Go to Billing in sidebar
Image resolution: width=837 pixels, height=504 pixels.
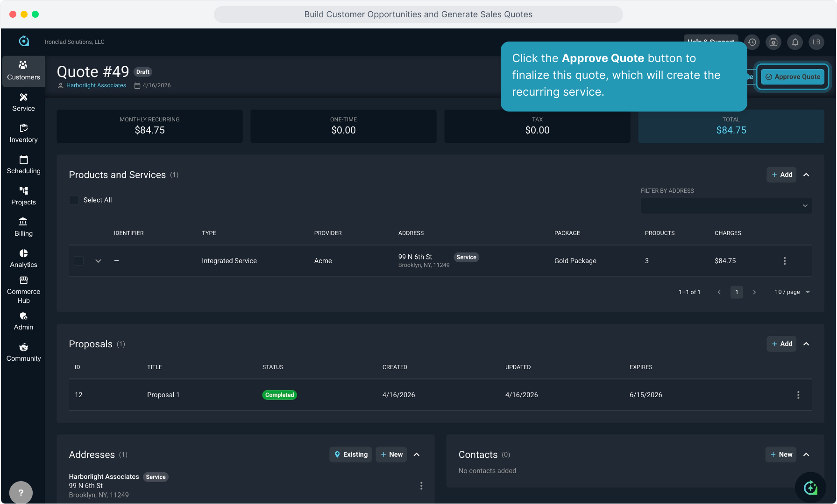tap(23, 227)
